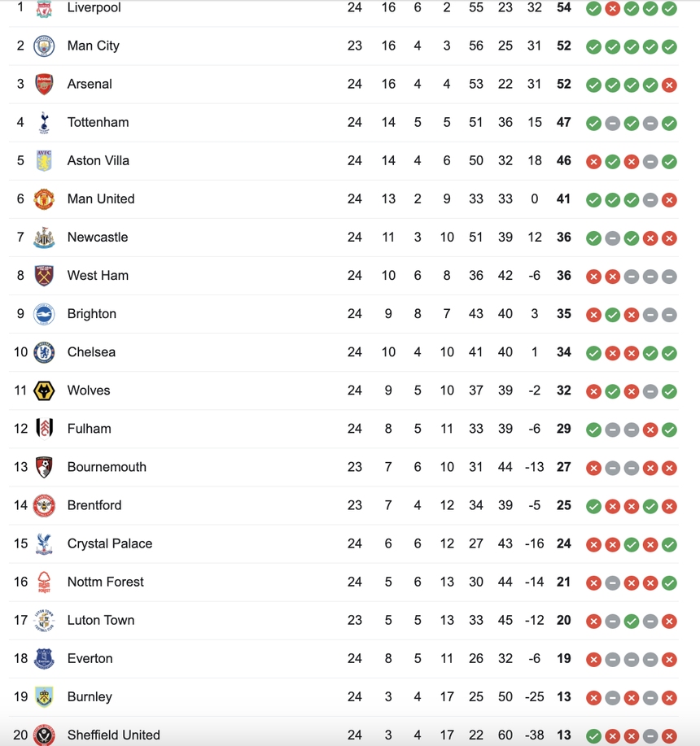Open the Nottm Forest team link
The width and height of the screenshot is (700, 746).
coord(106,582)
